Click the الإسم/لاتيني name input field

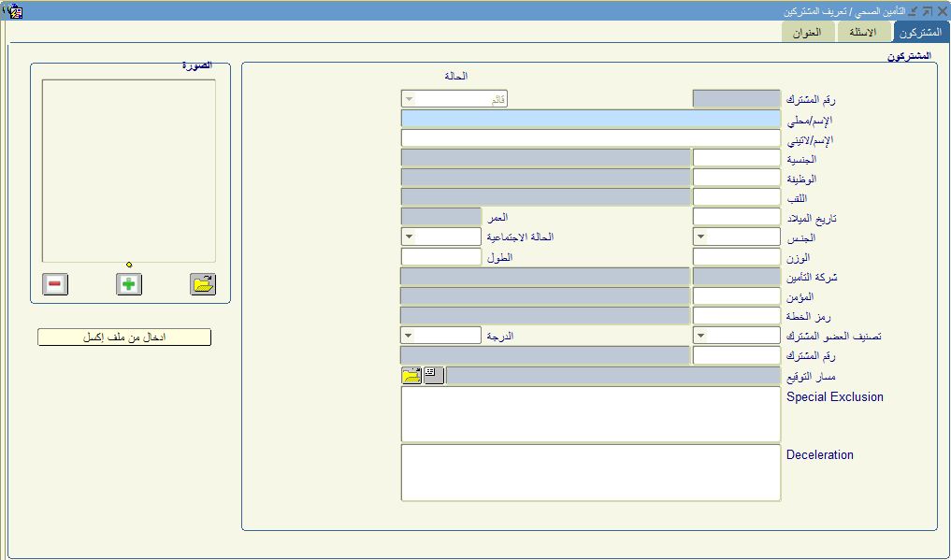[x=590, y=138]
